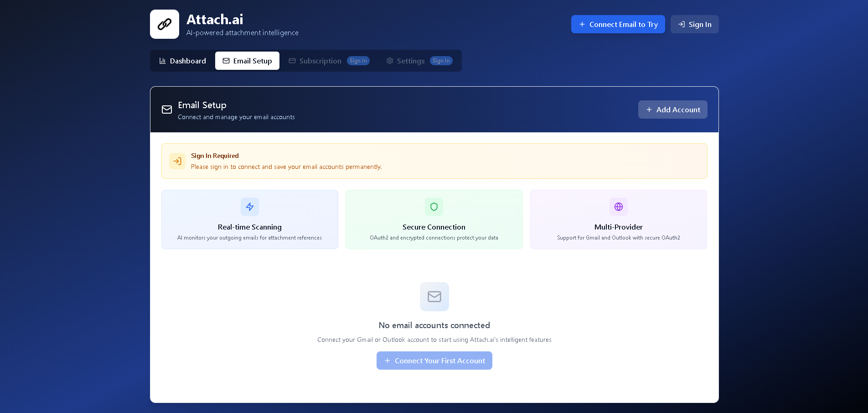868x413 pixels.
Task: Click the lightning bolt Real-time Scanning icon
Action: 250,207
